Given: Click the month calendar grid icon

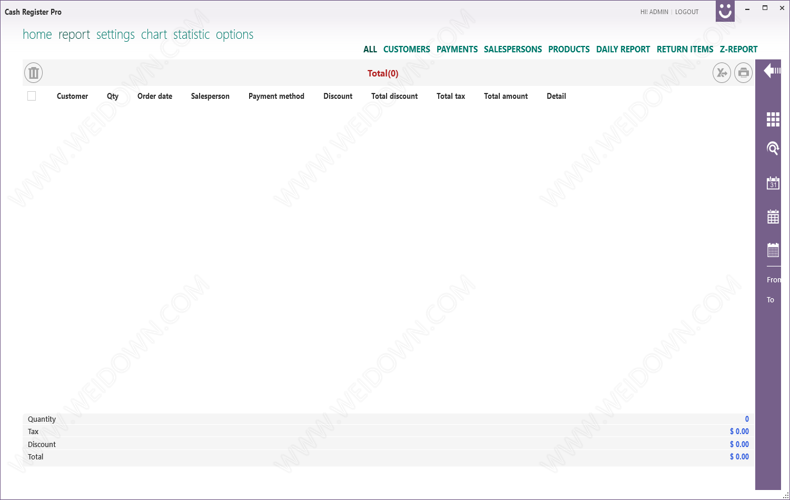Looking at the screenshot, I should click(x=773, y=217).
